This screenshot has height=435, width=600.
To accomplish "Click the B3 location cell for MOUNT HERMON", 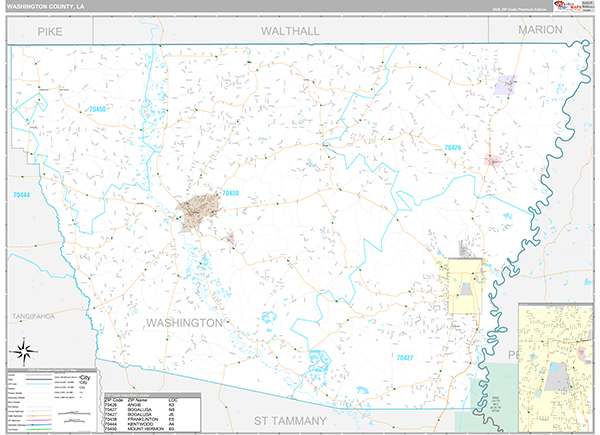I will (x=171, y=429).
